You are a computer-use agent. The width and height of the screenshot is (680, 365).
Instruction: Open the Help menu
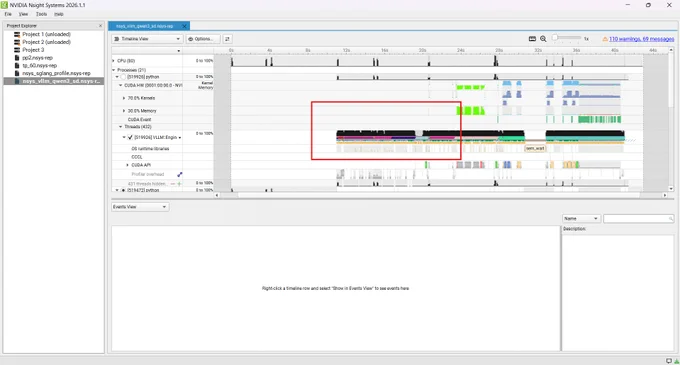click(59, 14)
